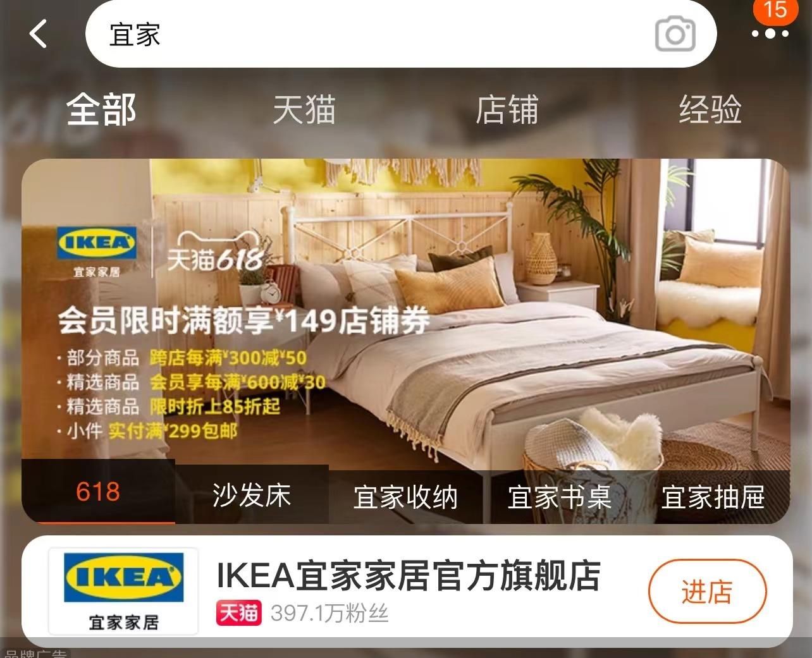Open IKEA宜家家居官方旗舰店 store link
Image resolution: width=812 pixels, height=658 pixels.
(x=409, y=575)
